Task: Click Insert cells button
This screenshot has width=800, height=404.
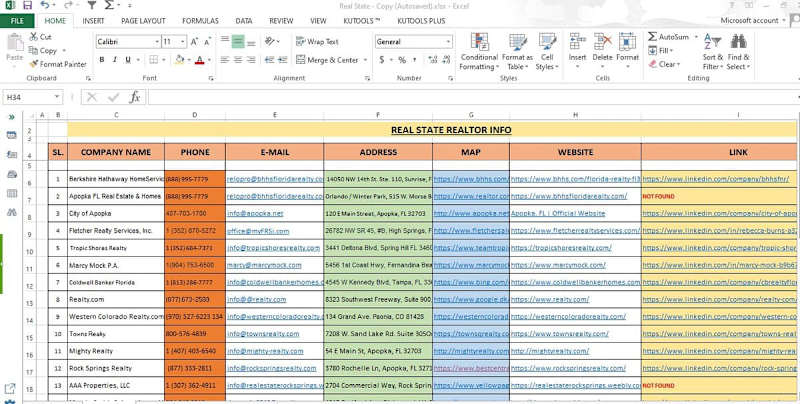Action: click(578, 52)
